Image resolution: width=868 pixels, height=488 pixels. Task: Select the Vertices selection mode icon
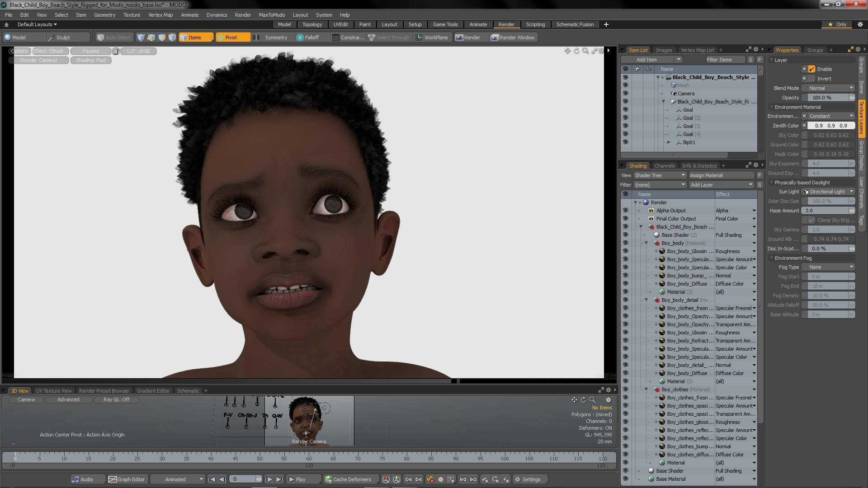click(141, 38)
